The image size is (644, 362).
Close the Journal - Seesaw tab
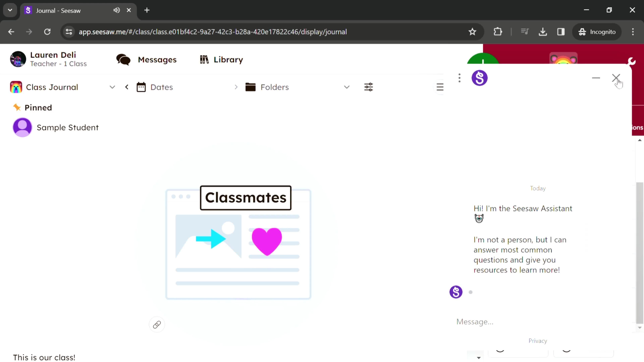[129, 10]
